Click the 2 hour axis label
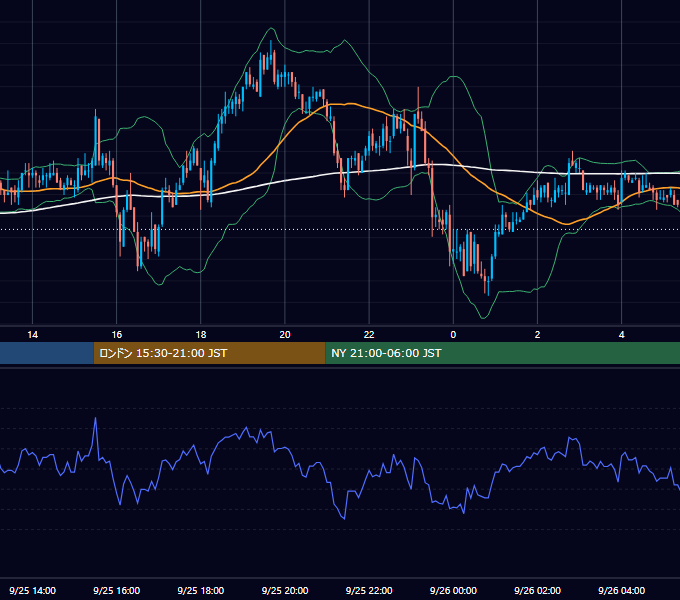 537,335
